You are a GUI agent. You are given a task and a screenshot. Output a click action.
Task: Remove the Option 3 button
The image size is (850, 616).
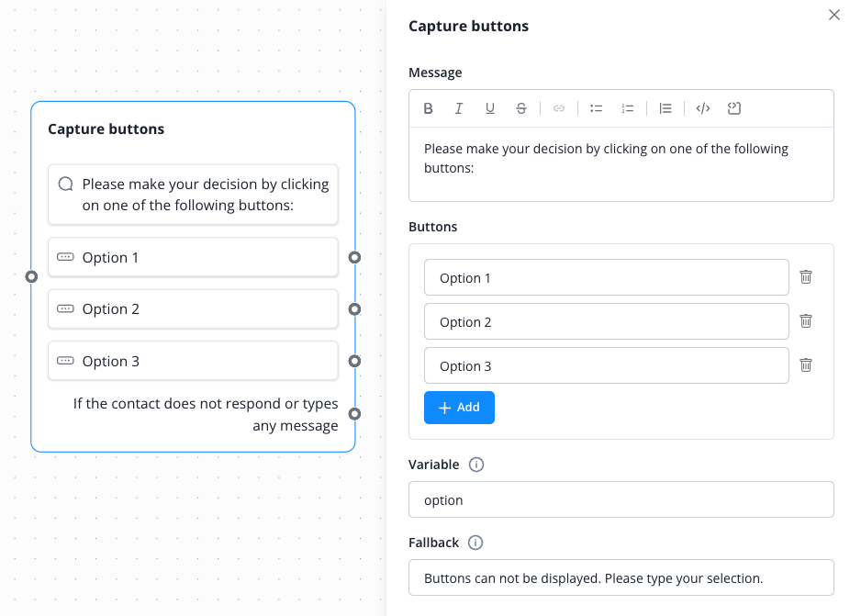pos(806,364)
